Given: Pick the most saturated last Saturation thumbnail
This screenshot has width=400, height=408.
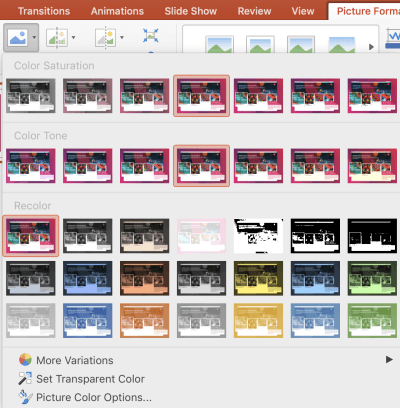Looking at the screenshot, I should [372, 96].
